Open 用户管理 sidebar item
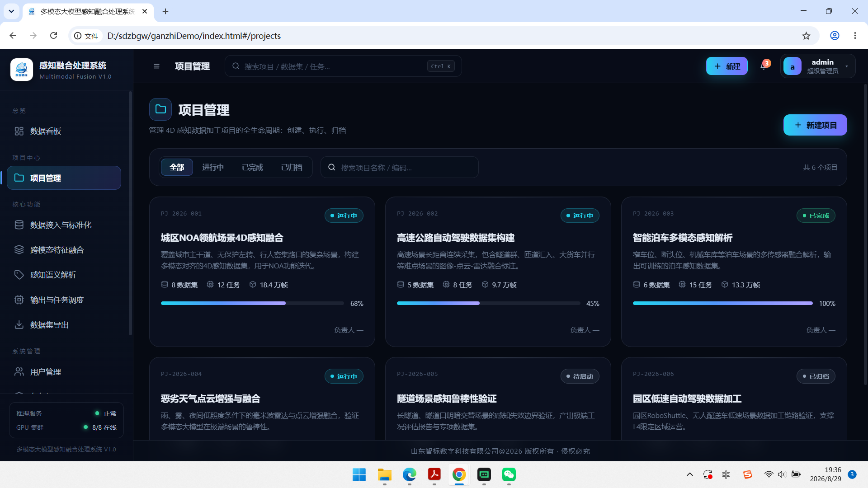This screenshot has height=488, width=868. (x=64, y=372)
